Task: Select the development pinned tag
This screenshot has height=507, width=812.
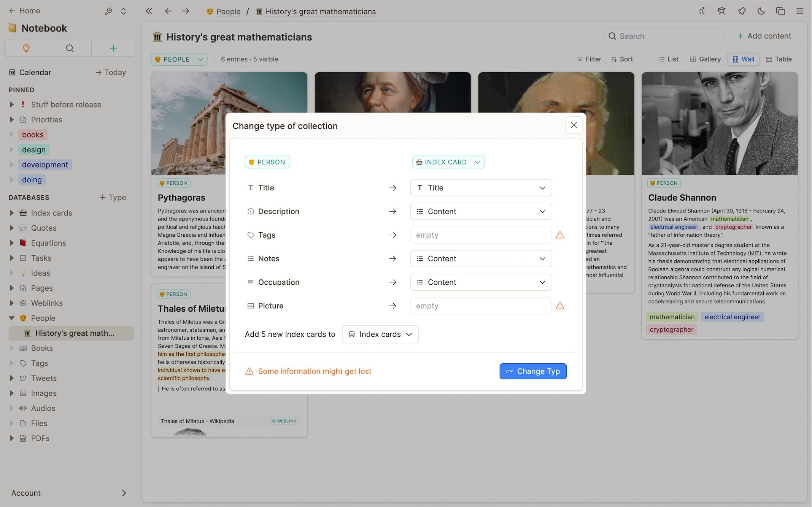Action: coord(45,165)
